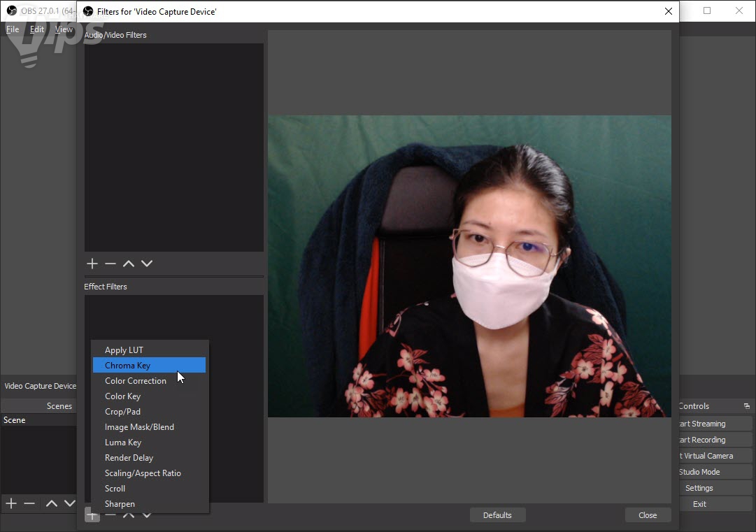Select Scaling/Aspect Ratio menu entry
756x532 pixels.
pos(143,473)
